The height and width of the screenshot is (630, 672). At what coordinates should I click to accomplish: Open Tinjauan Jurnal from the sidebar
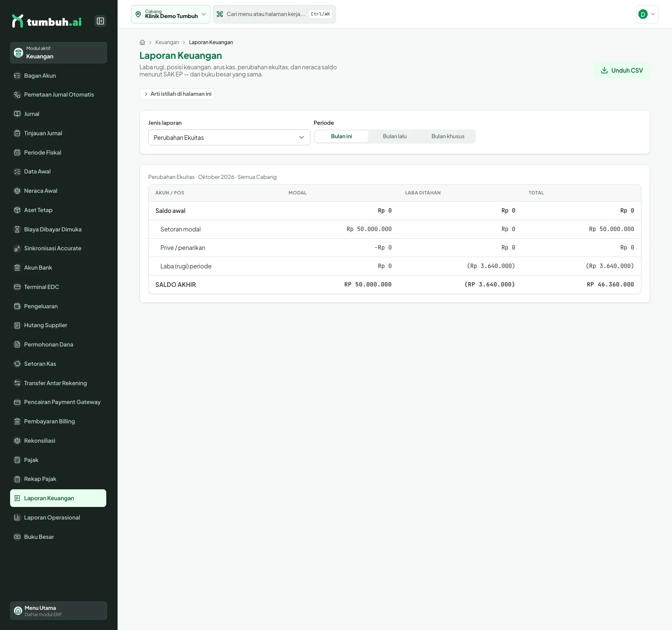coord(58,133)
